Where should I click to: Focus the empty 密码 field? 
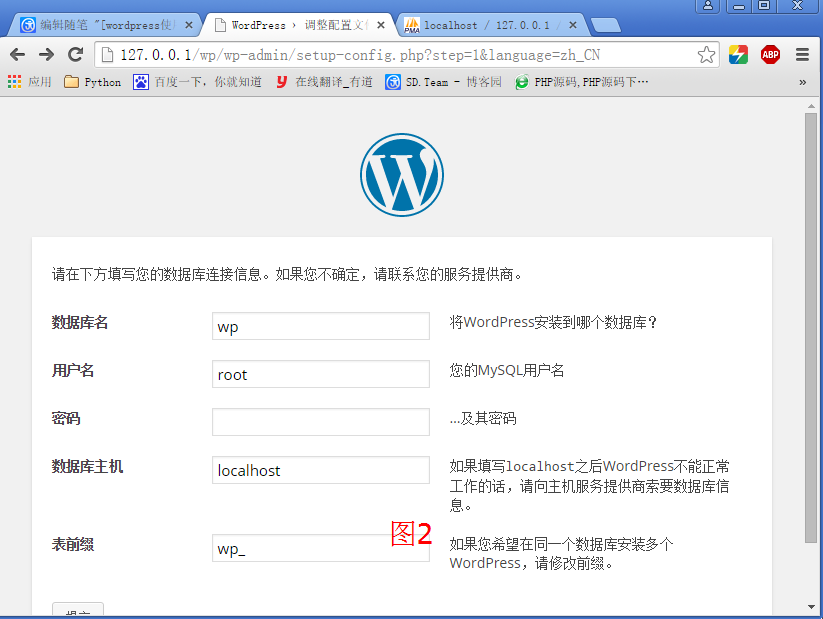pyautogui.click(x=321, y=422)
